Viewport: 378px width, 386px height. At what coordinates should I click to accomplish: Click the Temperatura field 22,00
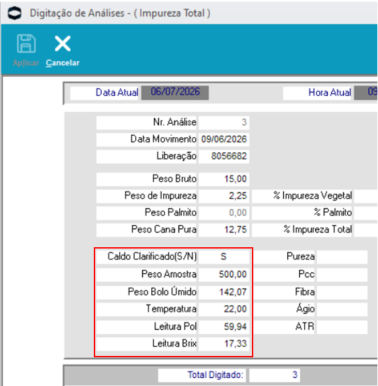(x=224, y=309)
